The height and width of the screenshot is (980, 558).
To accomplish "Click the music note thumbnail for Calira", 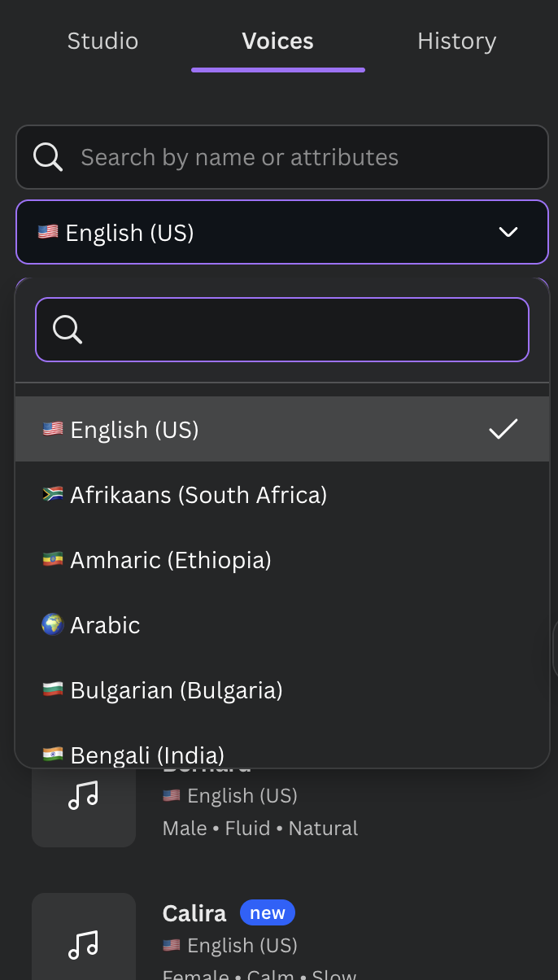I will 83,944.
